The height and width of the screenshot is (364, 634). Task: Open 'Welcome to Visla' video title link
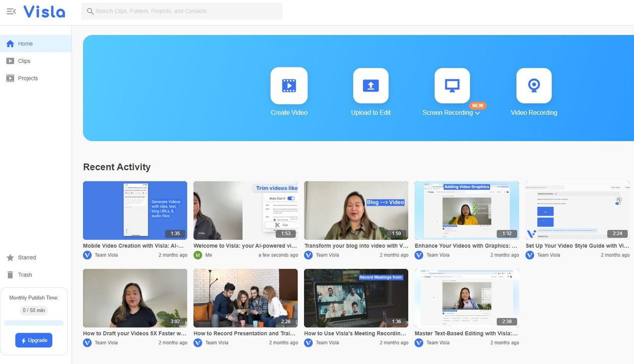245,246
